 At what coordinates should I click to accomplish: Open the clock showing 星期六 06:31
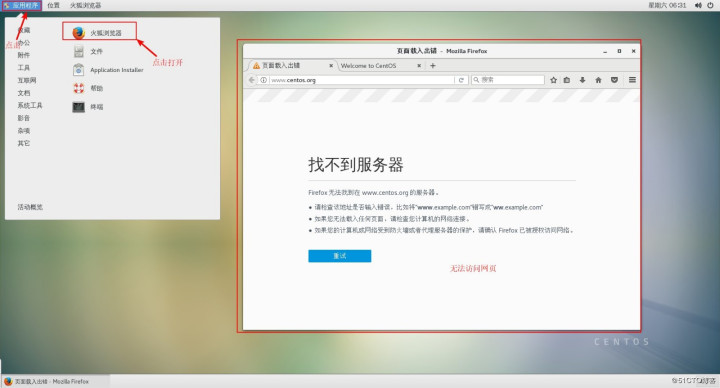667,6
